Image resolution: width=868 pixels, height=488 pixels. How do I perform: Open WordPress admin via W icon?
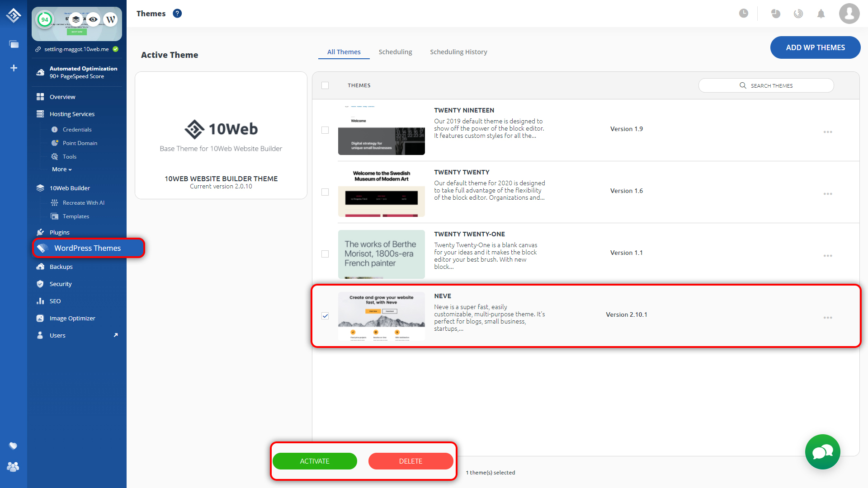[110, 19]
